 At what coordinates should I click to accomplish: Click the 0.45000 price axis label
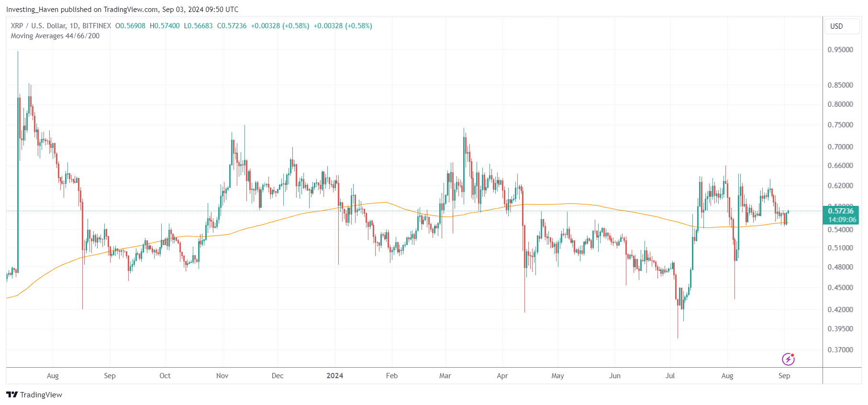point(840,288)
